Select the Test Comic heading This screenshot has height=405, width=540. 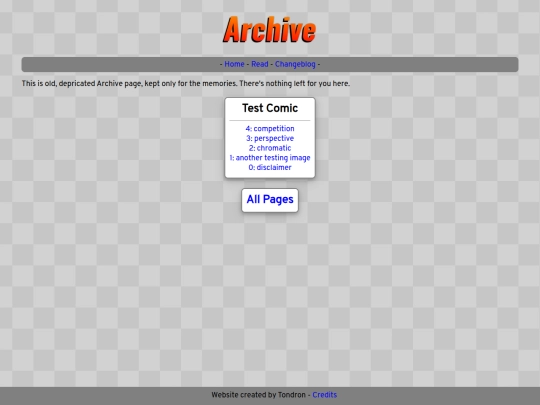pos(270,108)
